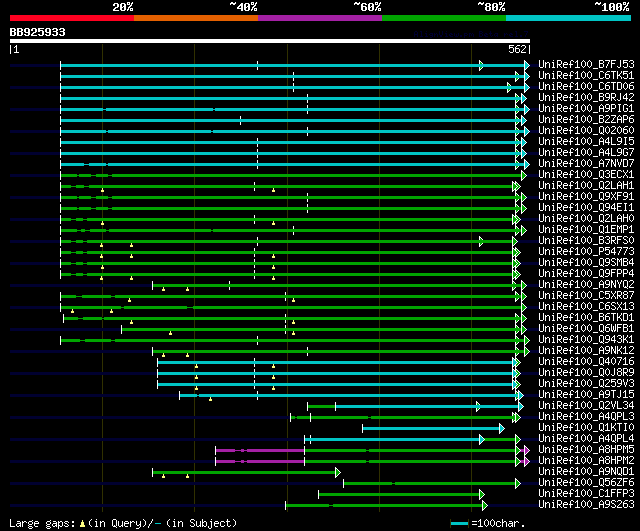This screenshot has height=531, width=640.
Task: Click the purple ~60% identity color band
Action: pos(320,18)
